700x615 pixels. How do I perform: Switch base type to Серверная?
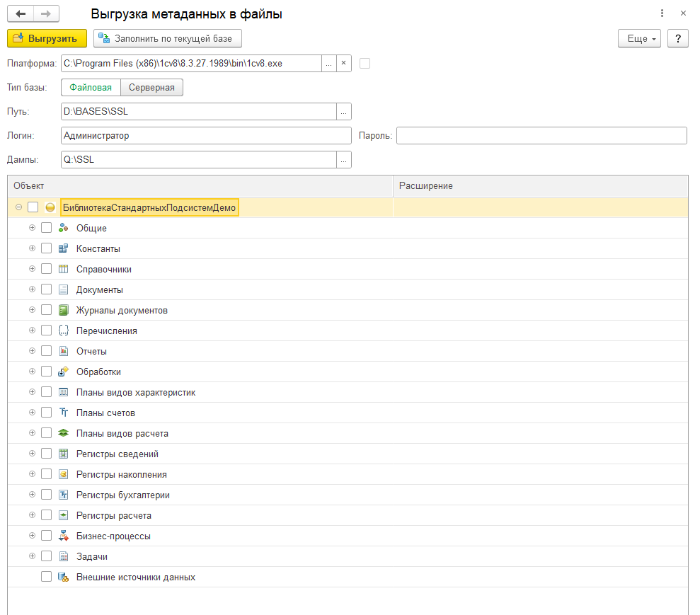tap(152, 87)
